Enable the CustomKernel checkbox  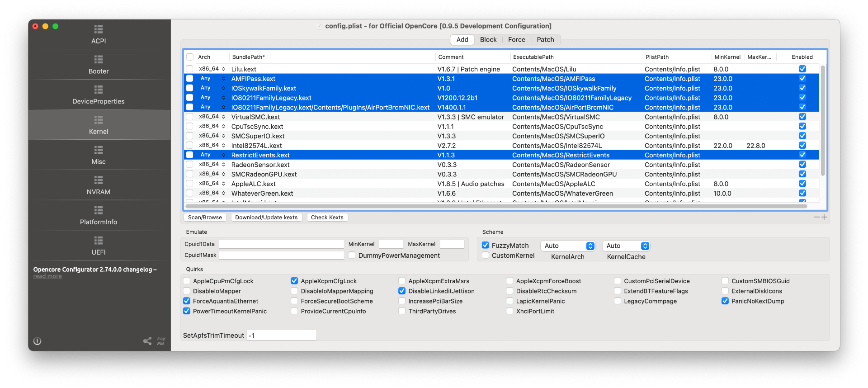click(486, 256)
